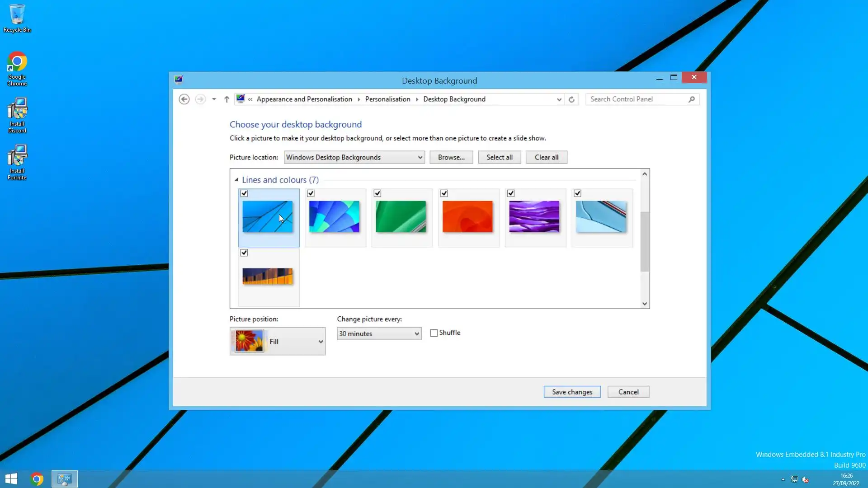Go to the Personalisation breadcrumb
The image size is (868, 488).
point(387,99)
